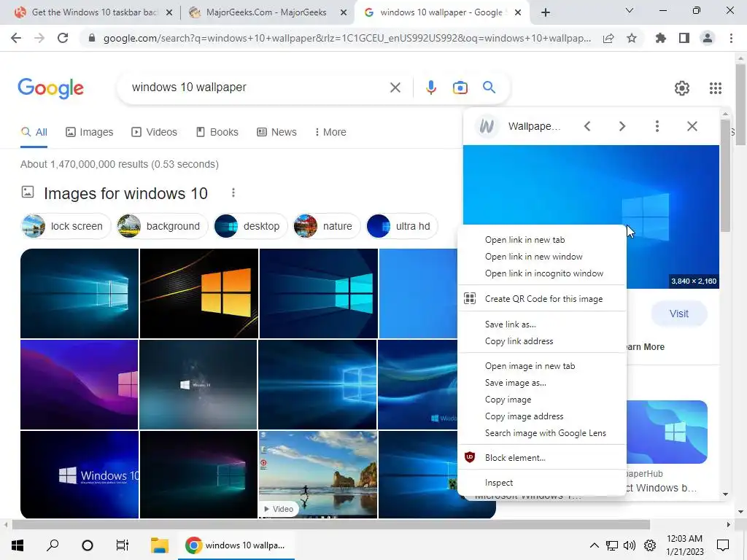Close the image preview panel

click(692, 126)
